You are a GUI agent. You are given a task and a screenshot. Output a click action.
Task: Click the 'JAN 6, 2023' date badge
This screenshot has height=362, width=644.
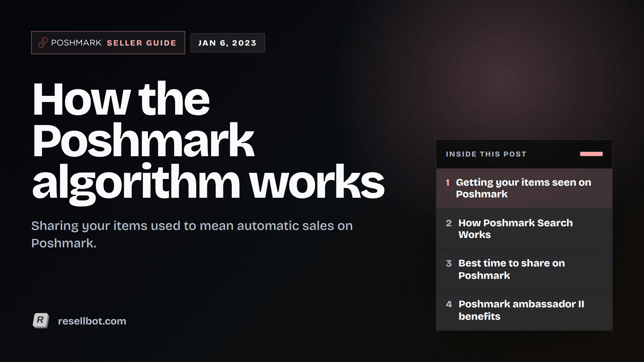tap(228, 43)
